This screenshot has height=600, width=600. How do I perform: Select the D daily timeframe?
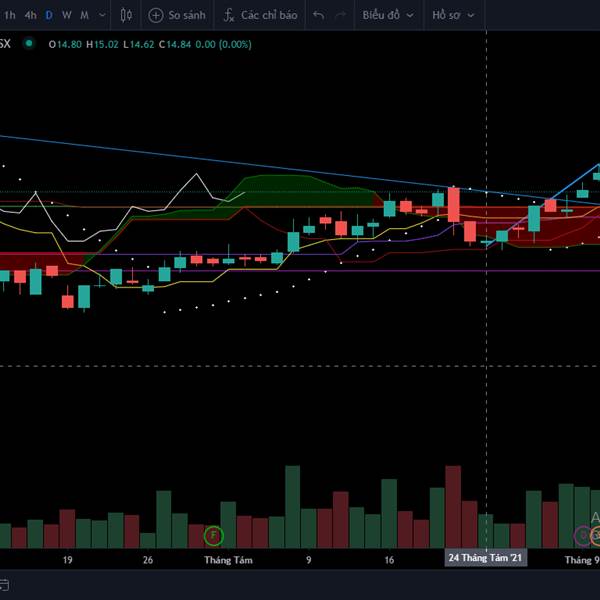[x=49, y=15]
